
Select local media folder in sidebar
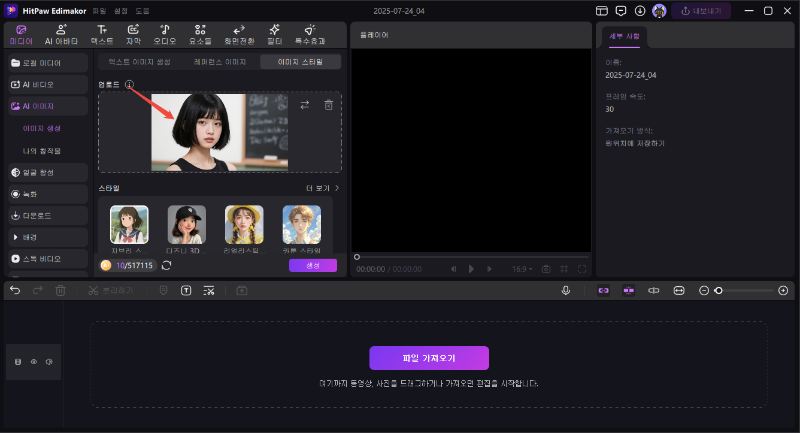pyautogui.click(x=48, y=63)
